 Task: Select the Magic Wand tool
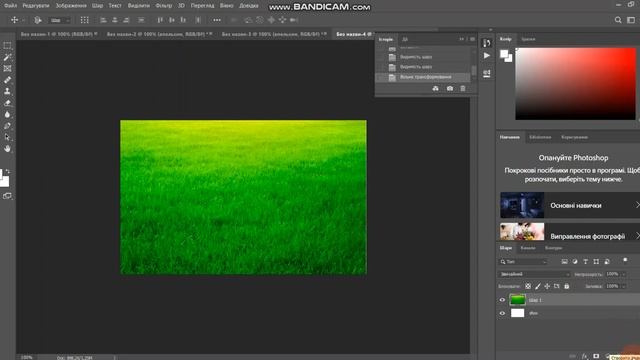point(7,57)
